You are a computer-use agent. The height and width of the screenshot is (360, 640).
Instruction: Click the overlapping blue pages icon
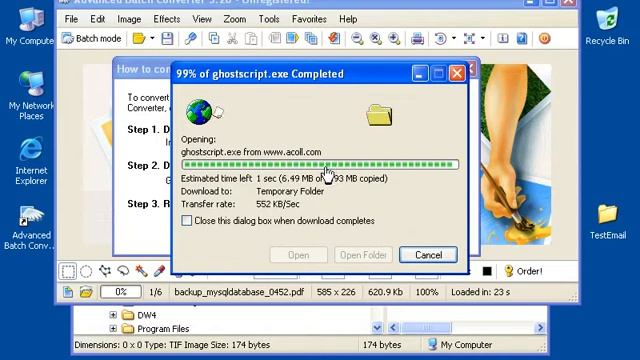[311, 39]
